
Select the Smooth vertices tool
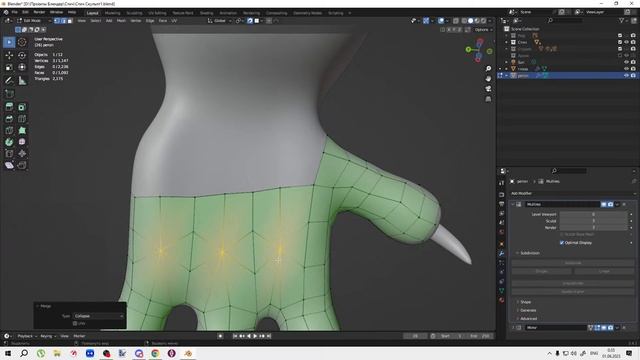(22, 142)
